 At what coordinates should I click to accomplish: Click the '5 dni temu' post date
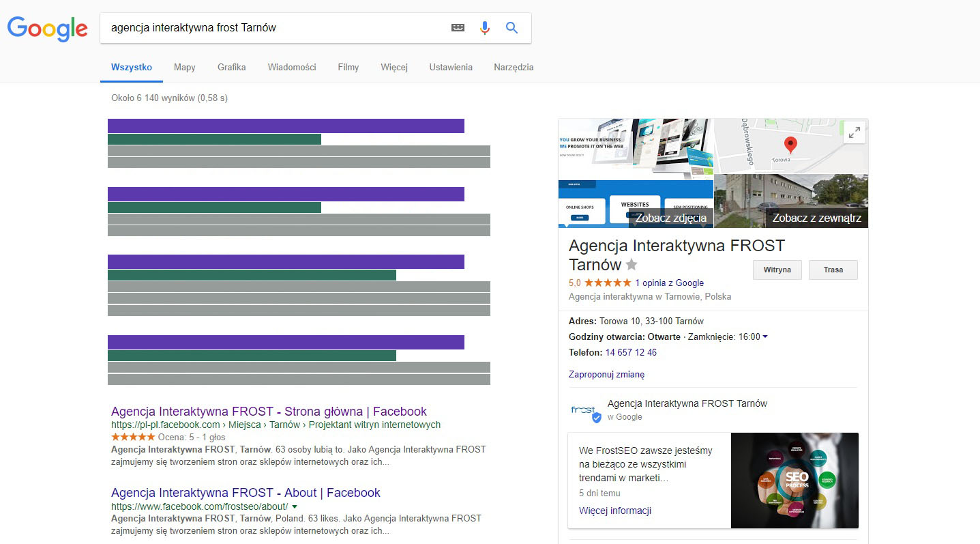click(x=599, y=493)
